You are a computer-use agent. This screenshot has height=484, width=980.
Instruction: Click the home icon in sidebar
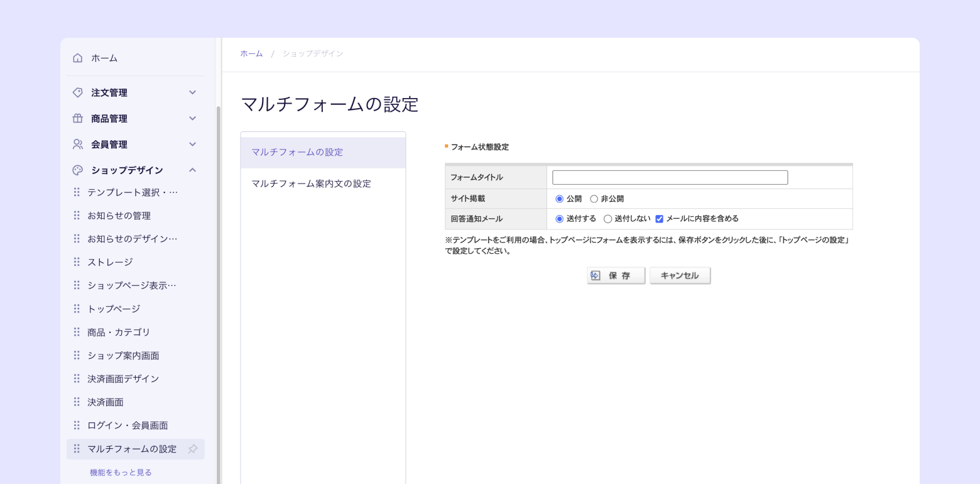pos(78,58)
